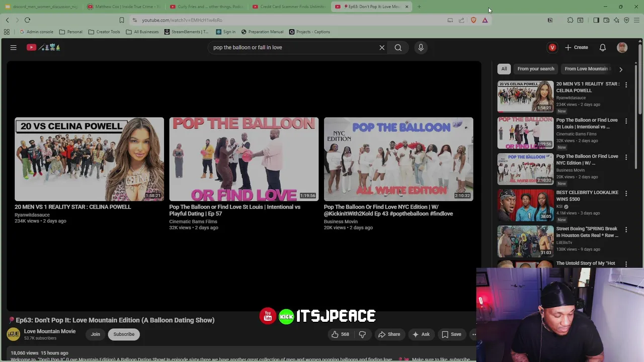Click the Share button
The width and height of the screenshot is (644, 362).
coord(389,334)
